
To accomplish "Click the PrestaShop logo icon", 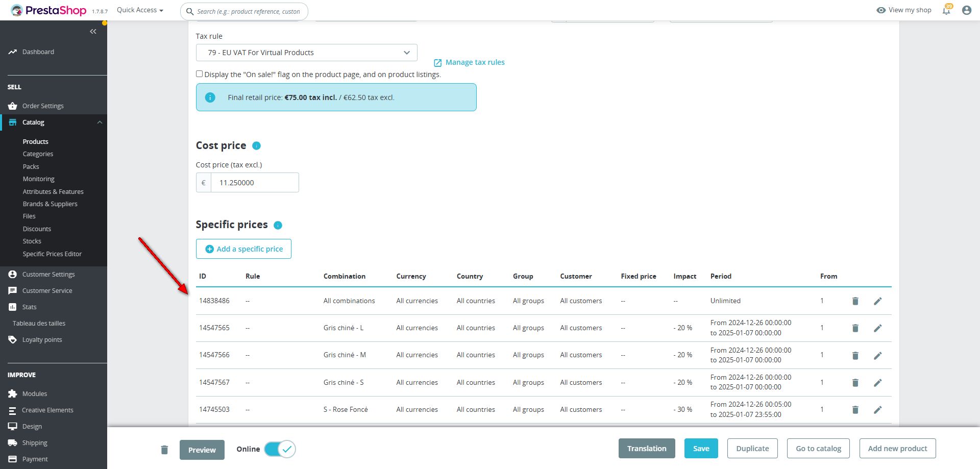I will (x=17, y=10).
